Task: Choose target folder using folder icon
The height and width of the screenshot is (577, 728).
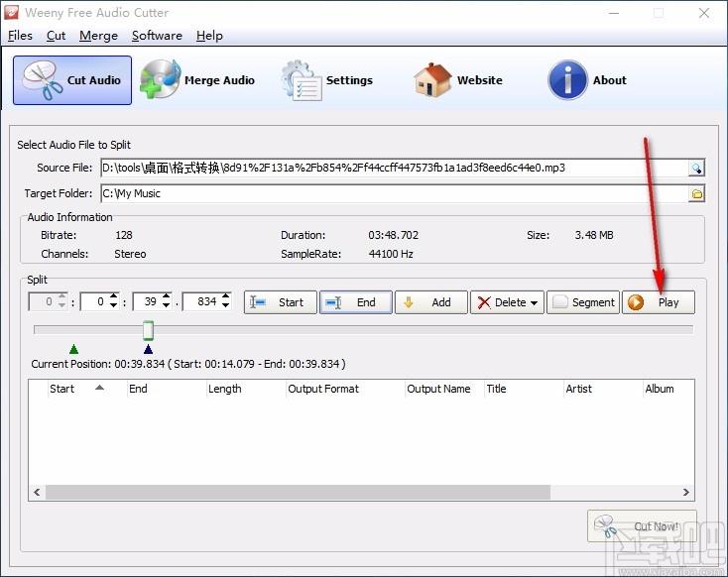Action: [x=696, y=194]
